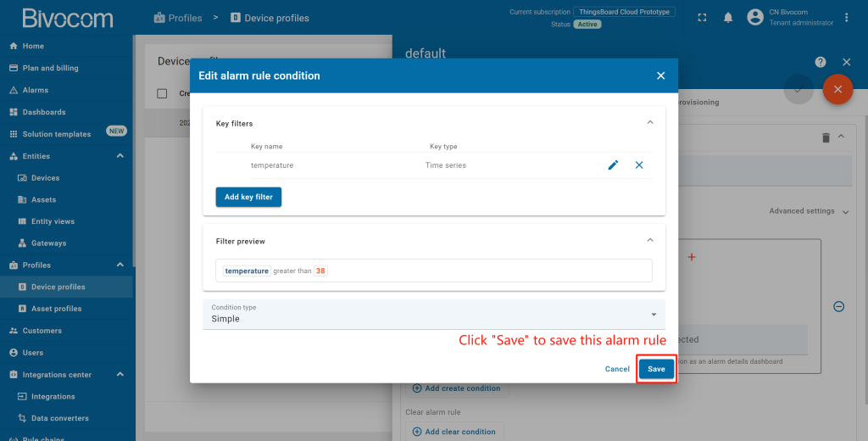Click the Dashboards grid icon
Screen dimensions: 868x441
click(14, 112)
